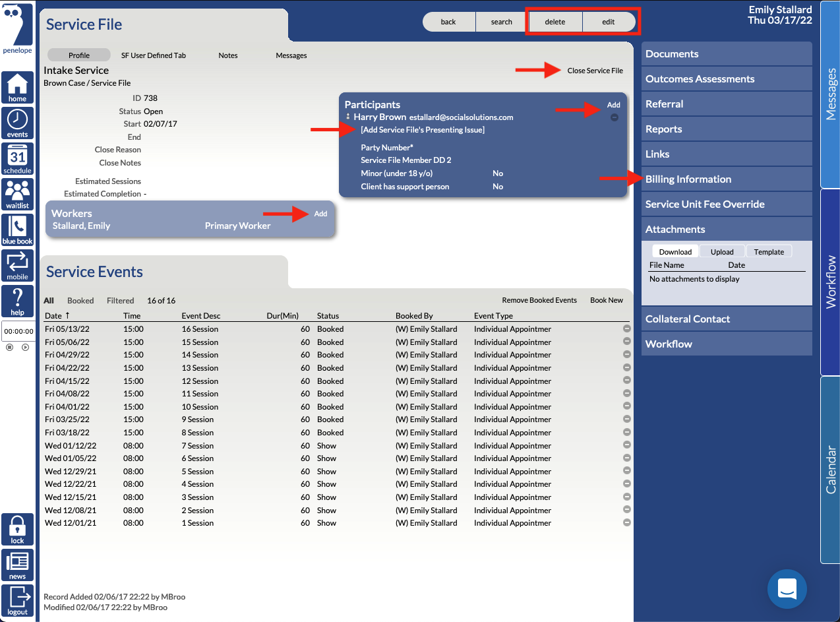Collapse the Attachments panel
Viewport: 840px width, 622px height.
tap(727, 230)
